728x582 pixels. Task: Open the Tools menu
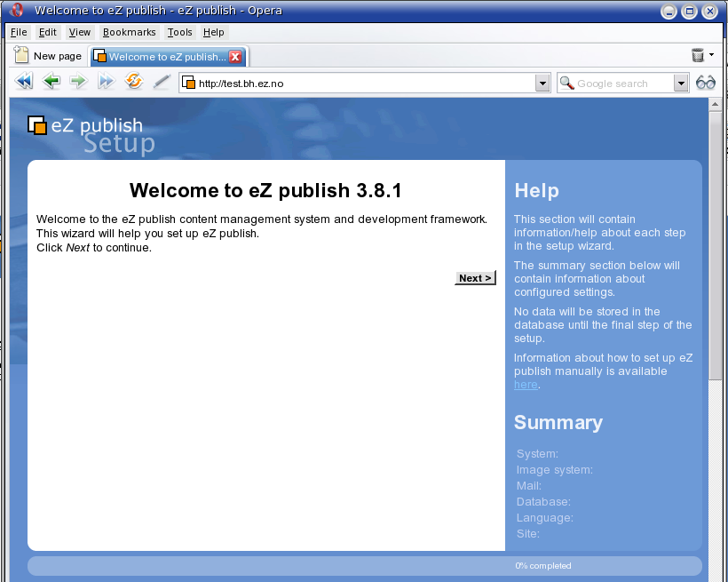179,32
